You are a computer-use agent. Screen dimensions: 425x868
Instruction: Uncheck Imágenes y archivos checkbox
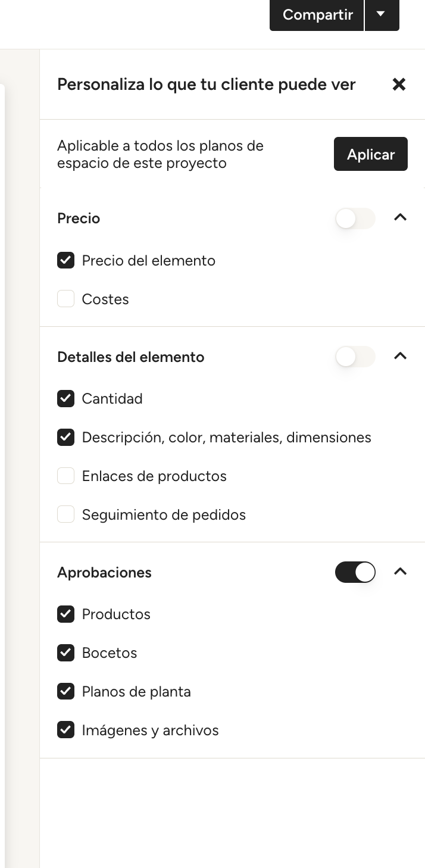coord(66,730)
